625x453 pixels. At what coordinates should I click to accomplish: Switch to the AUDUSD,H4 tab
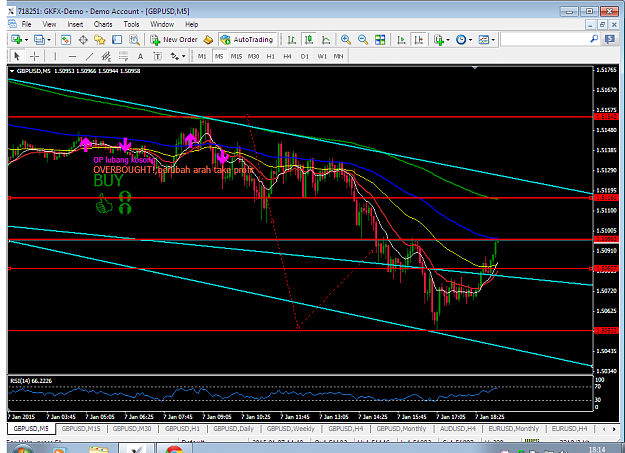click(x=458, y=429)
